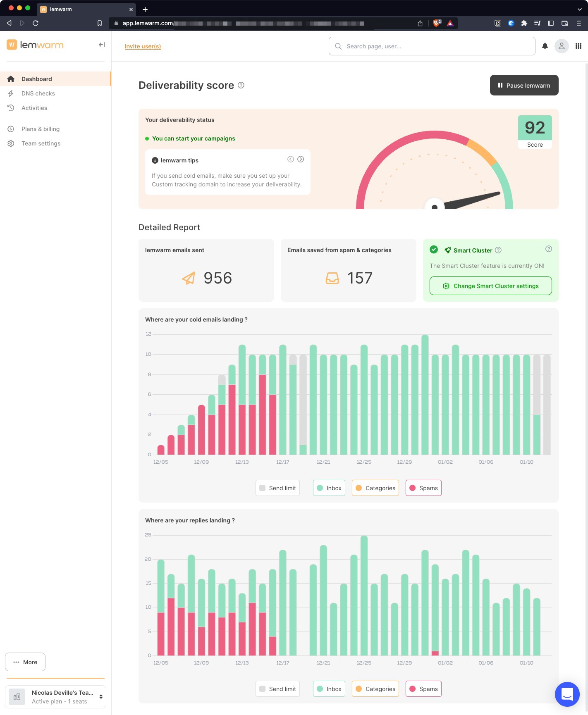
Task: Click Smart Cluster help icon beside title
Action: pos(498,250)
